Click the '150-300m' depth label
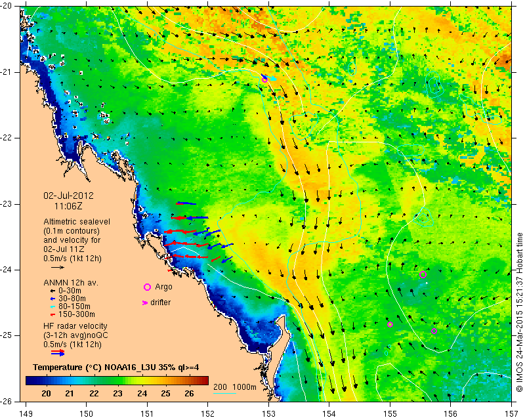The width and height of the screenshot is (525, 420). (x=77, y=314)
